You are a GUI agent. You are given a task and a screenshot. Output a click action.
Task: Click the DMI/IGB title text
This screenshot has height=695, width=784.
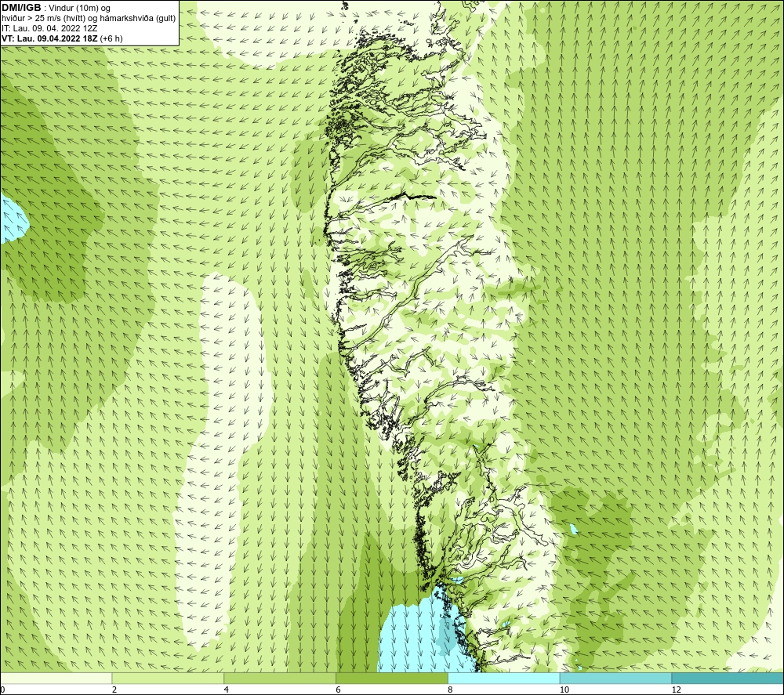click(21, 8)
